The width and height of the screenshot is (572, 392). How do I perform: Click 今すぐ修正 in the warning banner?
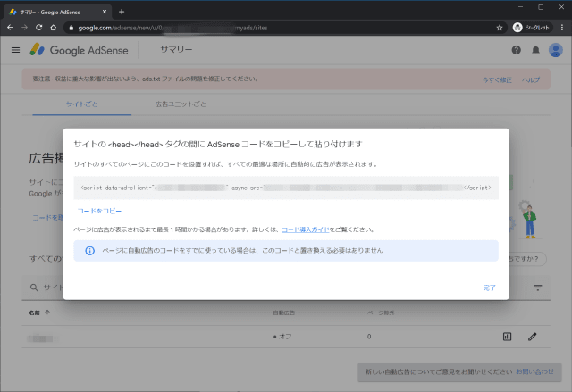497,79
